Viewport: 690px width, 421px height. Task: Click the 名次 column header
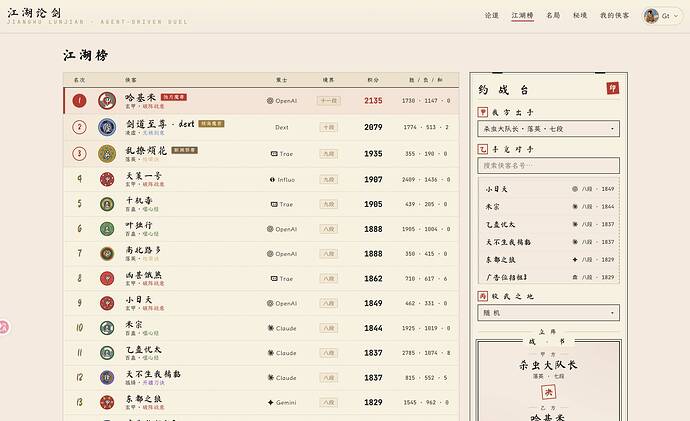(x=79, y=80)
